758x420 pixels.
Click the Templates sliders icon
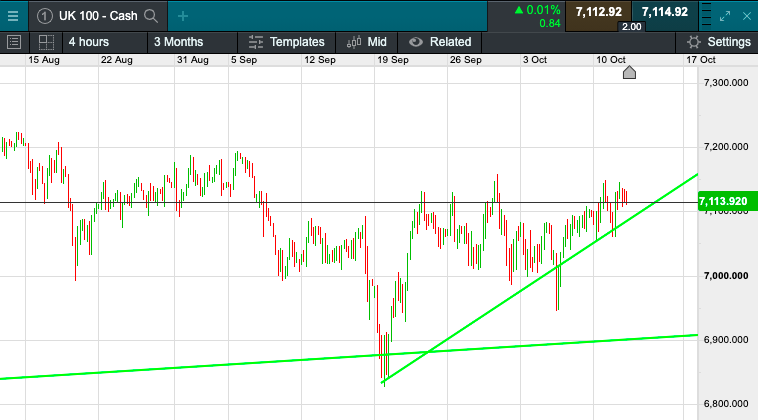[x=255, y=42]
